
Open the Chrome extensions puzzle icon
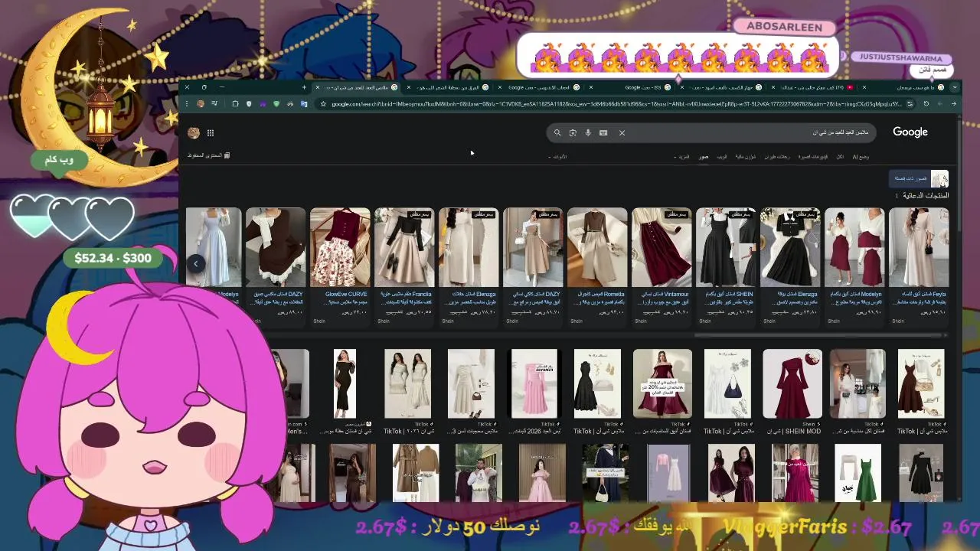pos(235,103)
